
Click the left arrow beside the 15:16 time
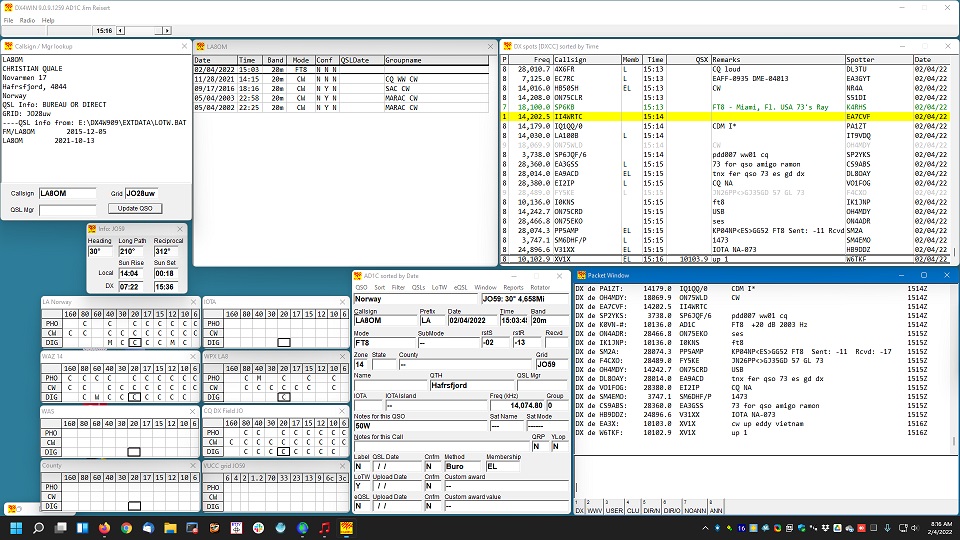point(118,31)
